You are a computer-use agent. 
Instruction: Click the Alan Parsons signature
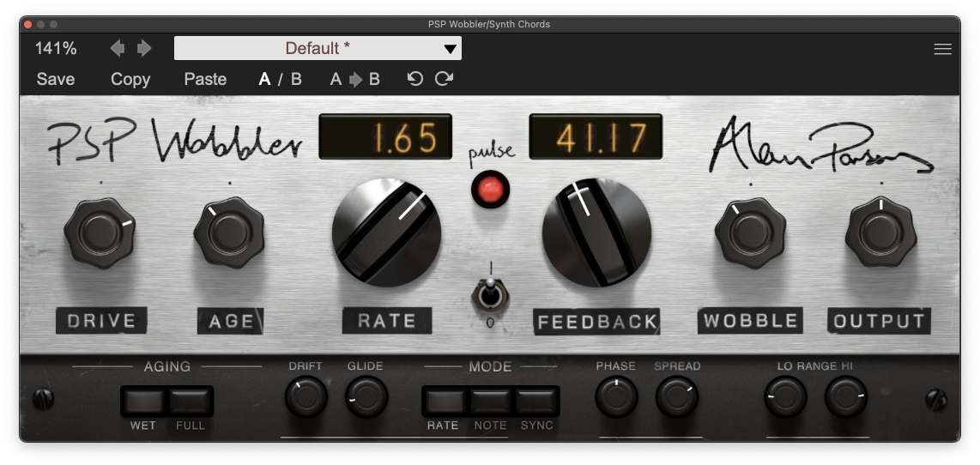(820, 146)
